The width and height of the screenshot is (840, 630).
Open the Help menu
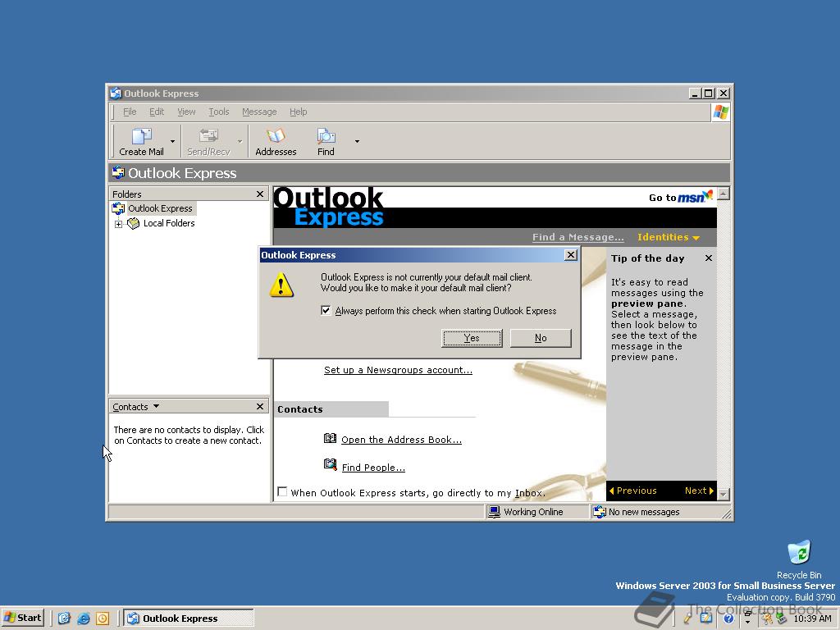click(x=299, y=112)
